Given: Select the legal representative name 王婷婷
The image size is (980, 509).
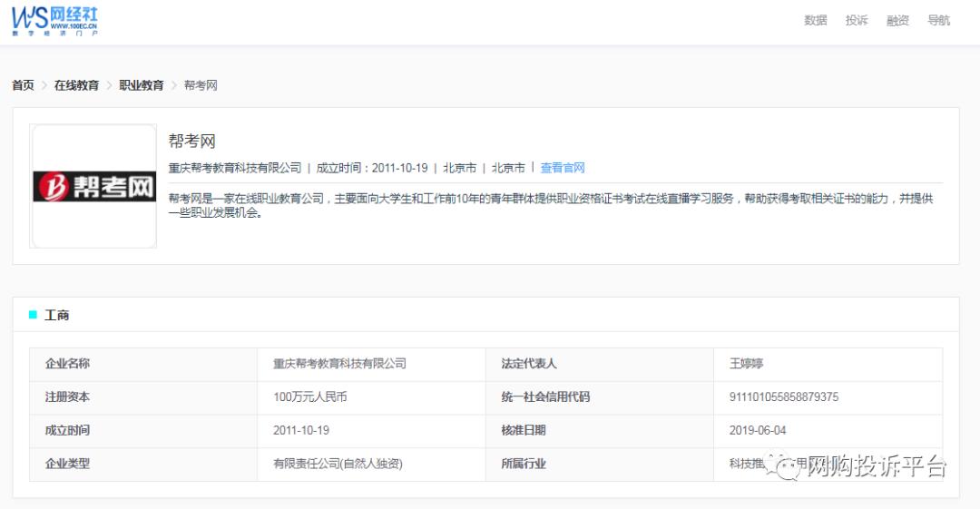Looking at the screenshot, I should [746, 364].
